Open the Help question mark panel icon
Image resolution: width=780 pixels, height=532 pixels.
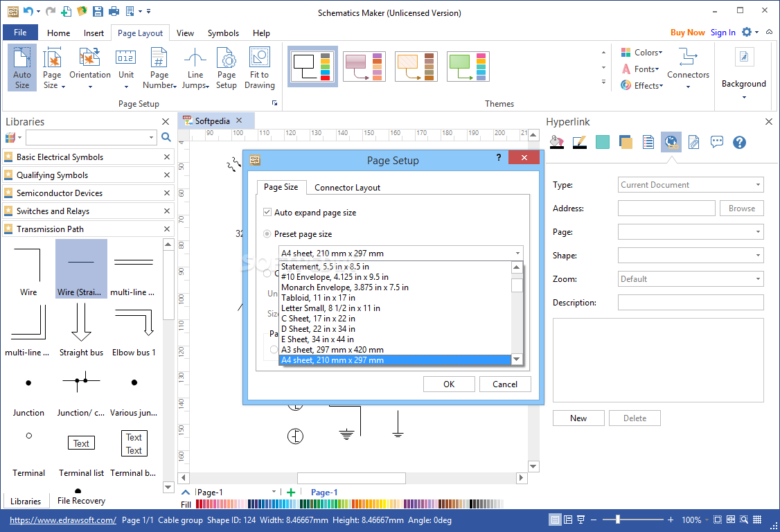click(x=739, y=142)
